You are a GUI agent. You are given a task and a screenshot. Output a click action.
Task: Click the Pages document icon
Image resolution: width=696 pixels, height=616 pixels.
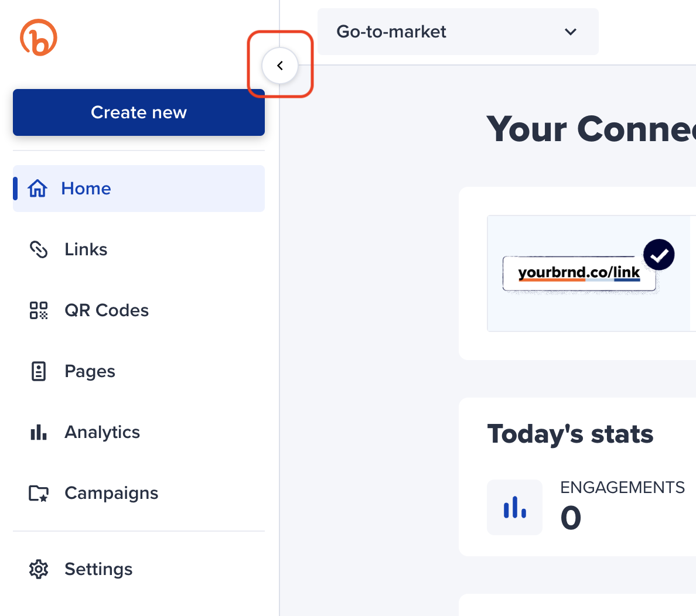[x=38, y=371]
